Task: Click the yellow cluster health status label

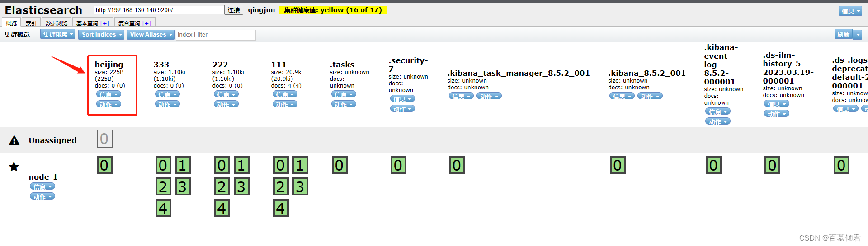Action: click(x=333, y=10)
